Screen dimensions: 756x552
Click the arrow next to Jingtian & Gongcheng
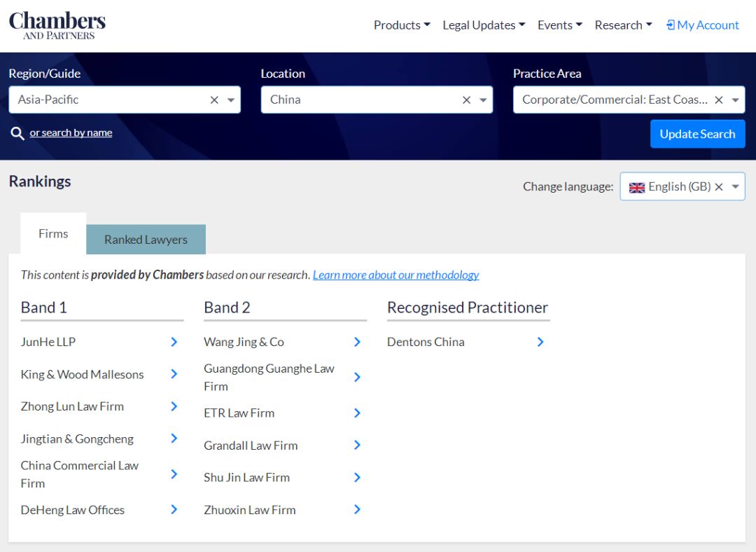tap(174, 438)
